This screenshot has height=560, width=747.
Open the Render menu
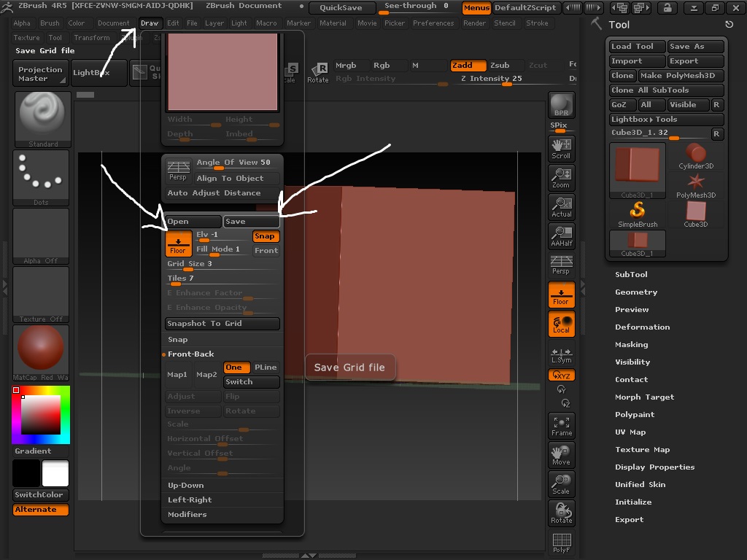coord(474,23)
